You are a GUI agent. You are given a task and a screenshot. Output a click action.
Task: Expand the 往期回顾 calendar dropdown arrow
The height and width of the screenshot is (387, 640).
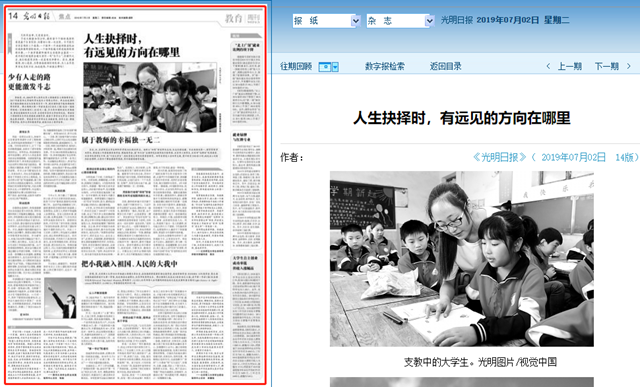click(x=335, y=67)
